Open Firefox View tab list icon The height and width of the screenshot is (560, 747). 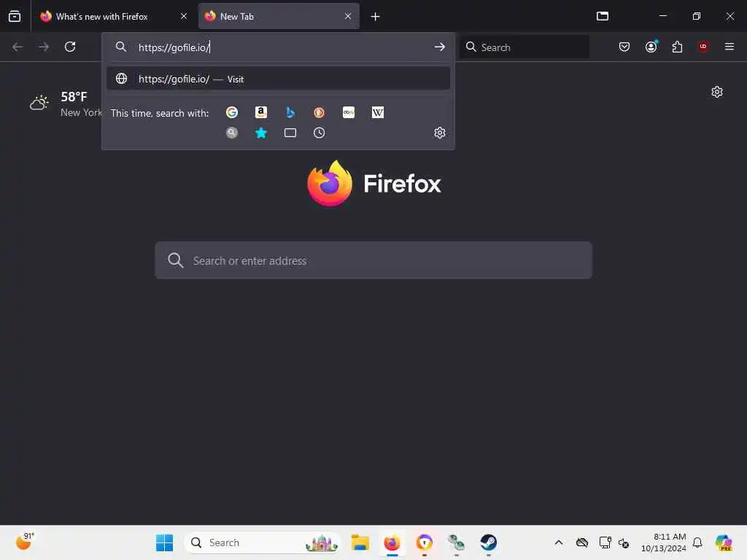pos(15,16)
